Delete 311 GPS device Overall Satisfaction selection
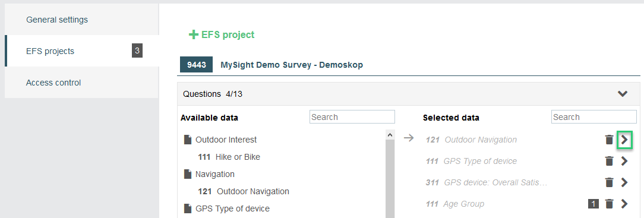Screen dimensions: 644x218 (610, 182)
